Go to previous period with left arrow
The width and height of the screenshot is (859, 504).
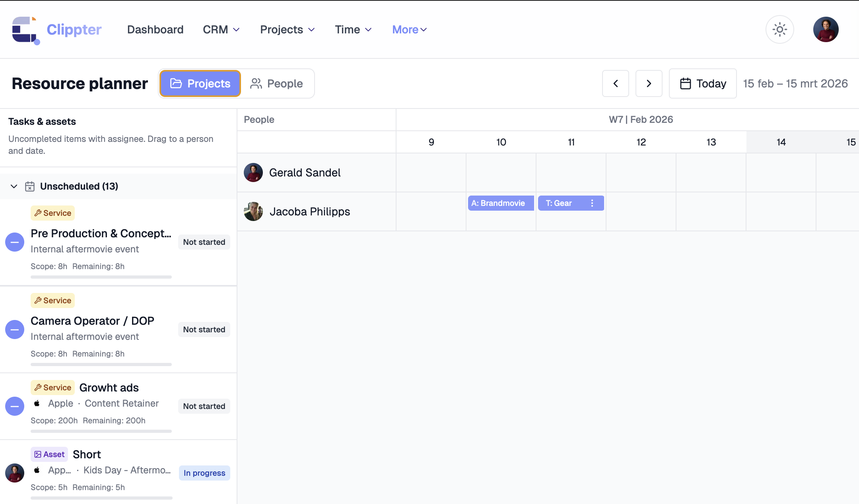coord(615,83)
